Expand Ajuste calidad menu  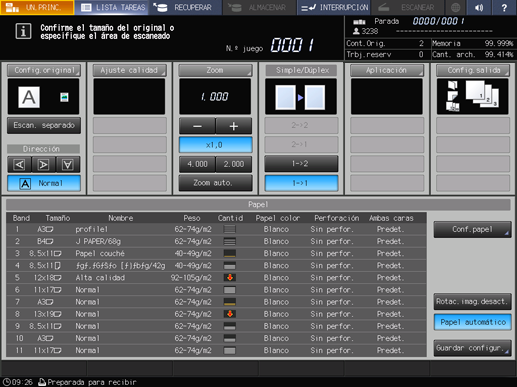[129, 70]
